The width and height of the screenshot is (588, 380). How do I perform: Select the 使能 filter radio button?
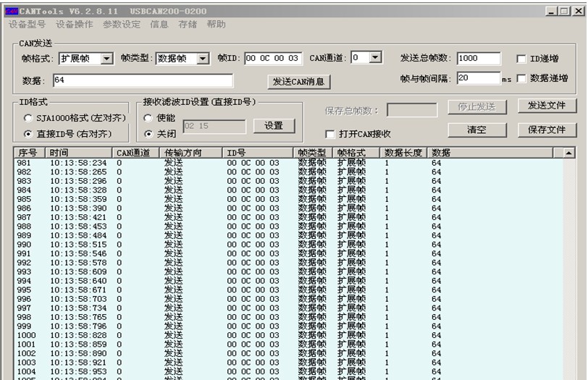click(148, 118)
